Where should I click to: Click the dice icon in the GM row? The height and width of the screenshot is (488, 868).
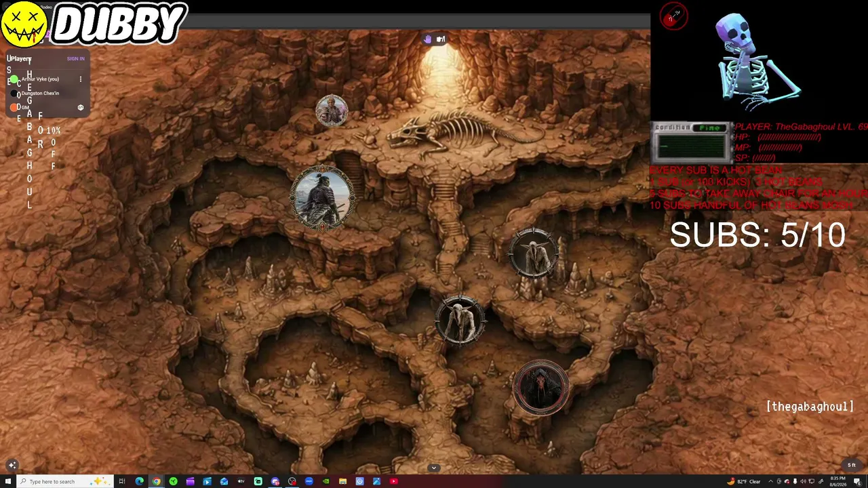pyautogui.click(x=81, y=108)
